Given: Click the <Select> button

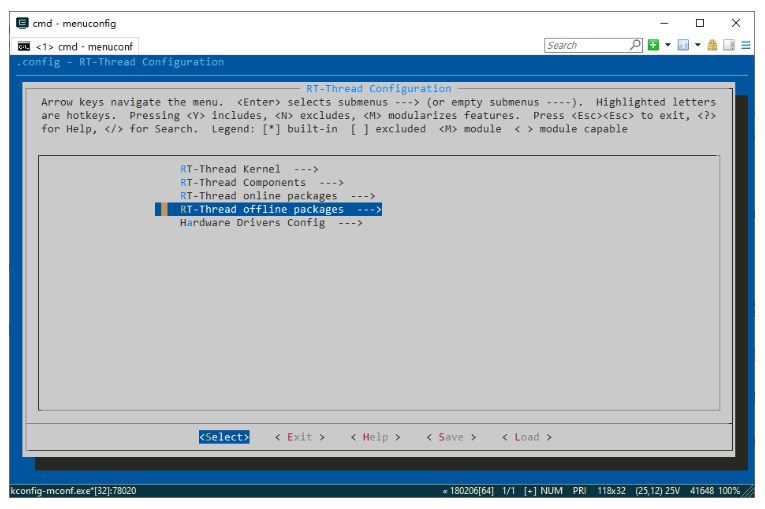Looking at the screenshot, I should (224, 437).
